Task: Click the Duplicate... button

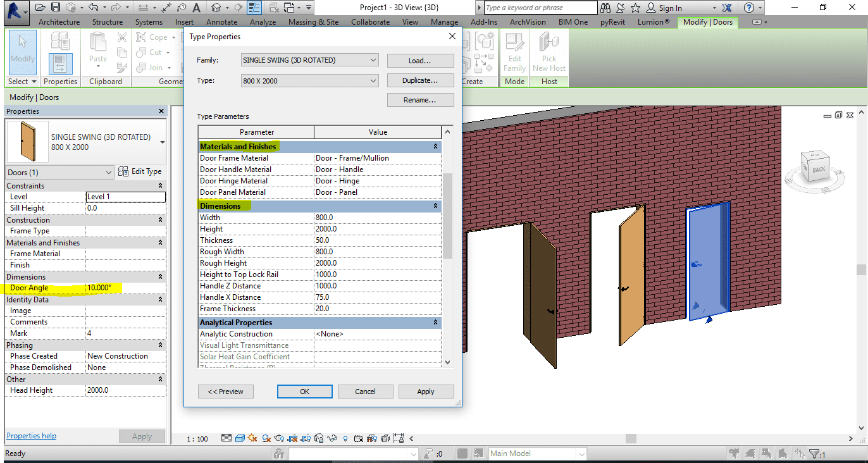Action: (420, 81)
